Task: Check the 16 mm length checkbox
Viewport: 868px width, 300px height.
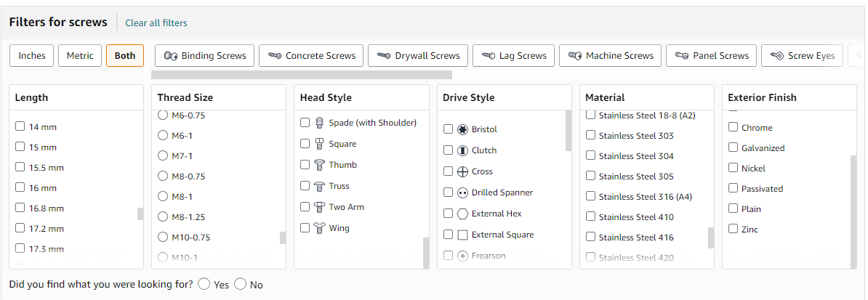Action: (20, 187)
